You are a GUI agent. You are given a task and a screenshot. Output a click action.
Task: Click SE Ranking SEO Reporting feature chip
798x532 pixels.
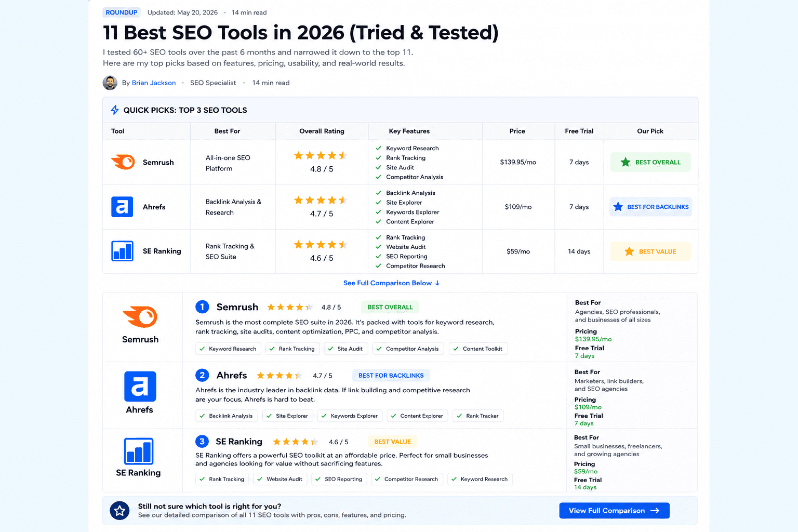click(x=339, y=479)
